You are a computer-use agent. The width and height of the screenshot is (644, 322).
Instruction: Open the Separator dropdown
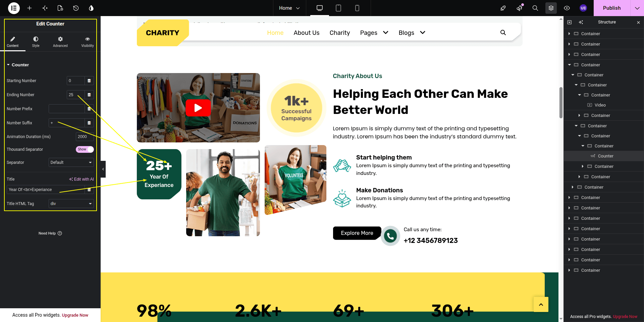point(71,163)
